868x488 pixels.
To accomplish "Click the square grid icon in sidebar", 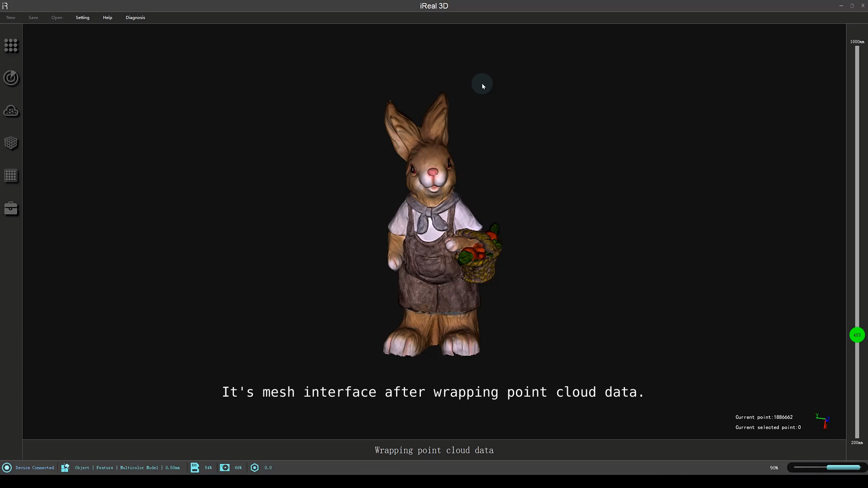I will [x=11, y=176].
